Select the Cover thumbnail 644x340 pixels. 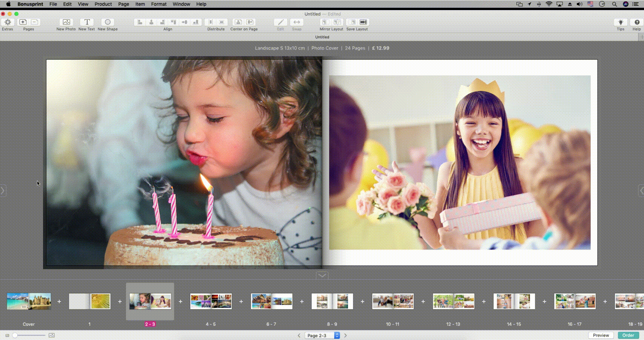pos(29,301)
